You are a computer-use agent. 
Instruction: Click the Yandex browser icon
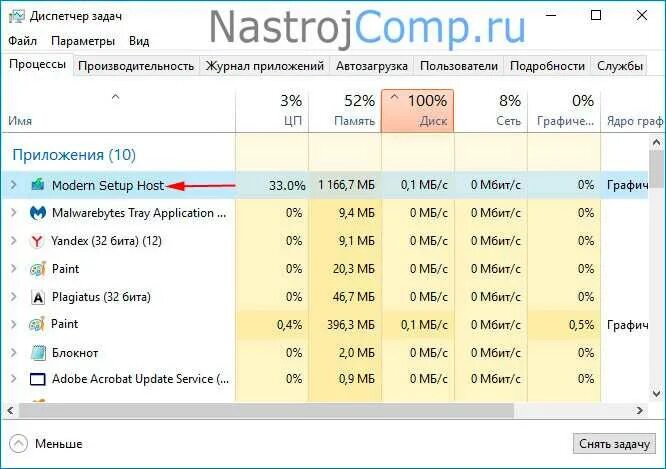tap(38, 241)
